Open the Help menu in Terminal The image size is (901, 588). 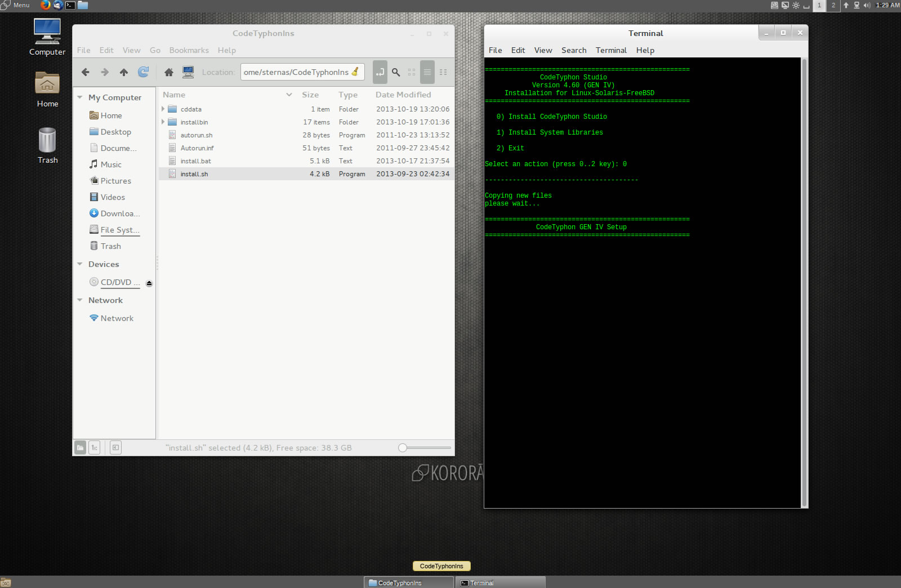[x=645, y=50]
